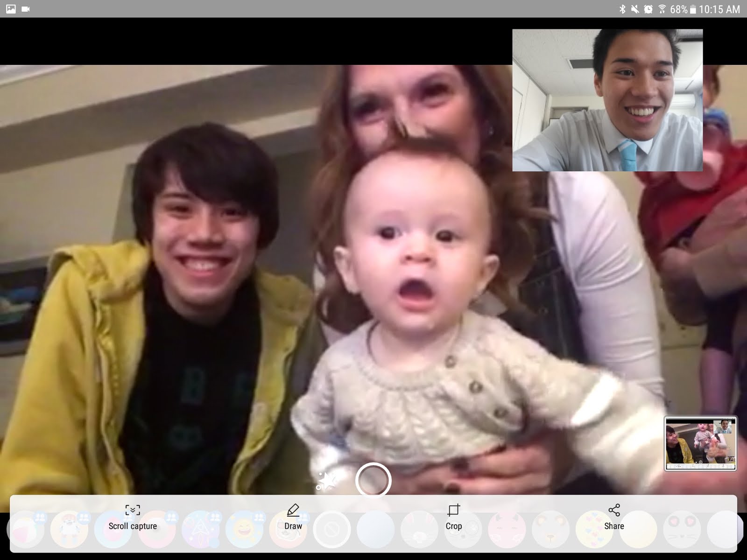Select the Crop tool
Screen dimensions: 747x560
(x=453, y=517)
